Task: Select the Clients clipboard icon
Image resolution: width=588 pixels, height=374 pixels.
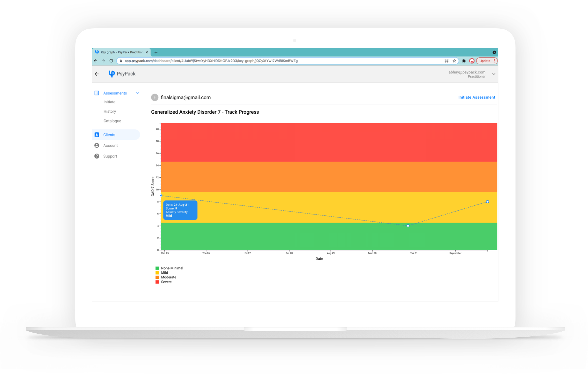Action: point(97,134)
